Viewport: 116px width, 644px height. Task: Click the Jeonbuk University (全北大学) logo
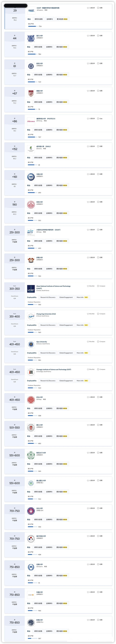pyautogui.click(x=31, y=511)
